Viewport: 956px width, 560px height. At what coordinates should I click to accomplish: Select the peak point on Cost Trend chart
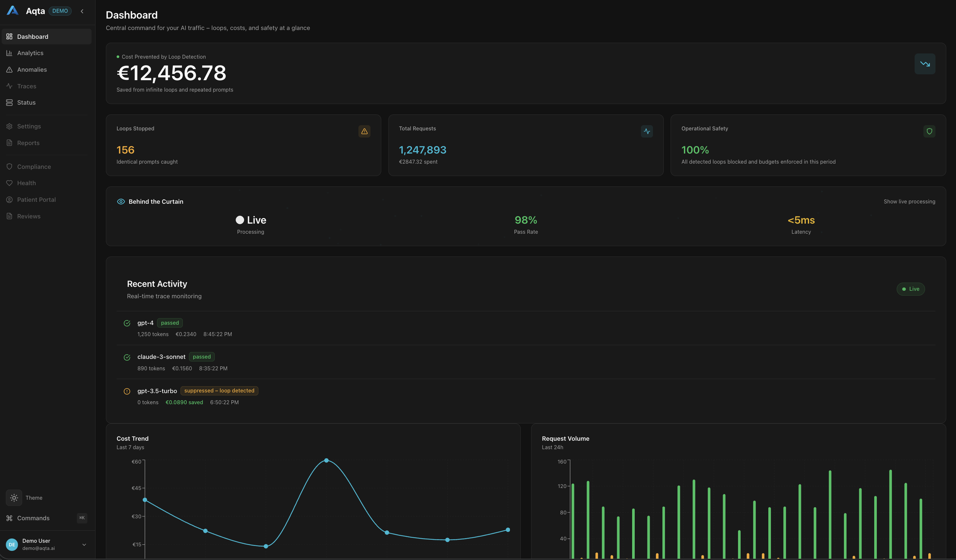(326, 460)
